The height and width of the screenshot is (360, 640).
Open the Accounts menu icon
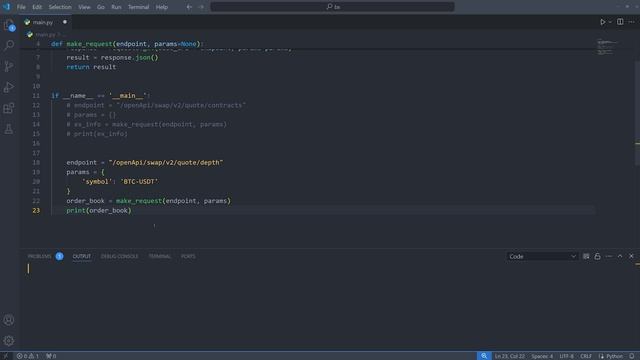pos(9,320)
